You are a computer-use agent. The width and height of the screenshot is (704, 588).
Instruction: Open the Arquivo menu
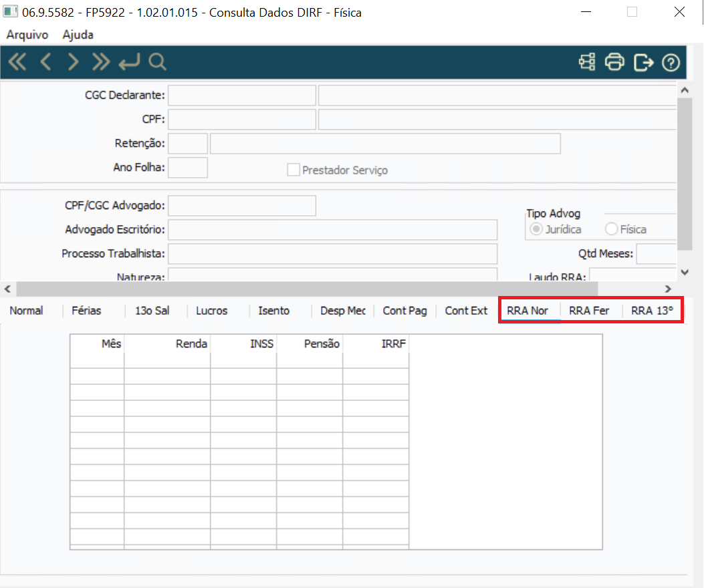point(27,35)
